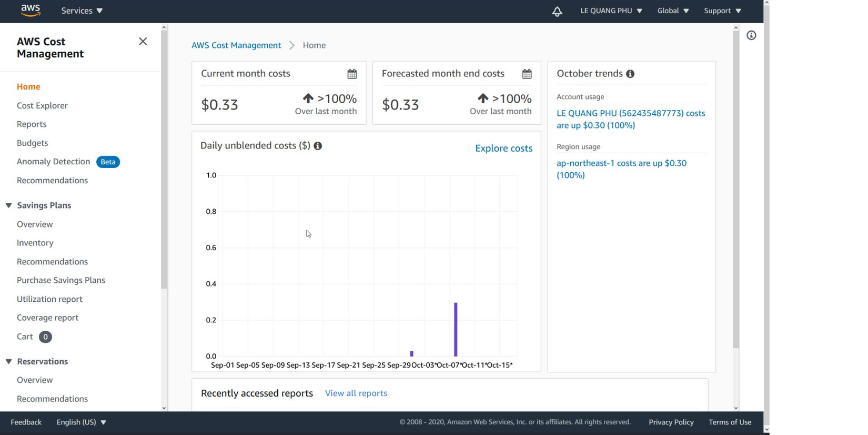Screen dimensions: 868x435
Task: Click the AWS logo icon
Action: coord(31,11)
